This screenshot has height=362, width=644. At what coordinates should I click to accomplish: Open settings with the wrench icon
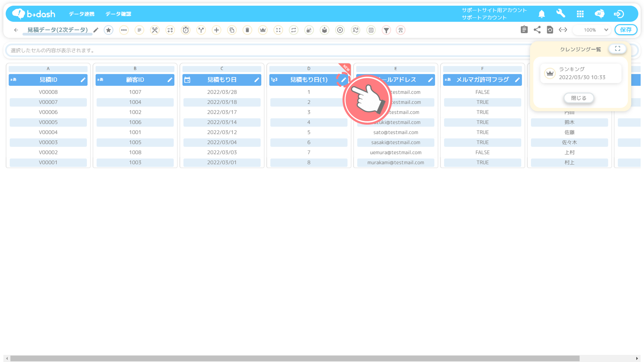click(x=561, y=14)
